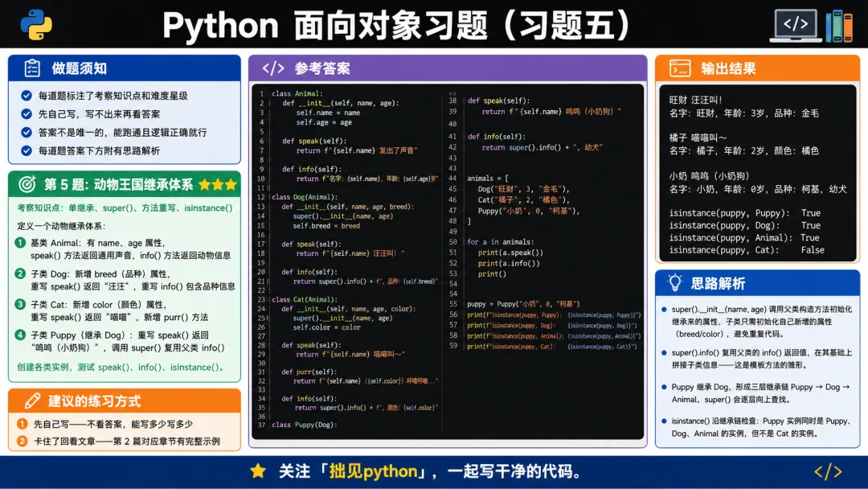Click the code line class Animal:
This screenshot has width=868, height=489.
point(297,93)
